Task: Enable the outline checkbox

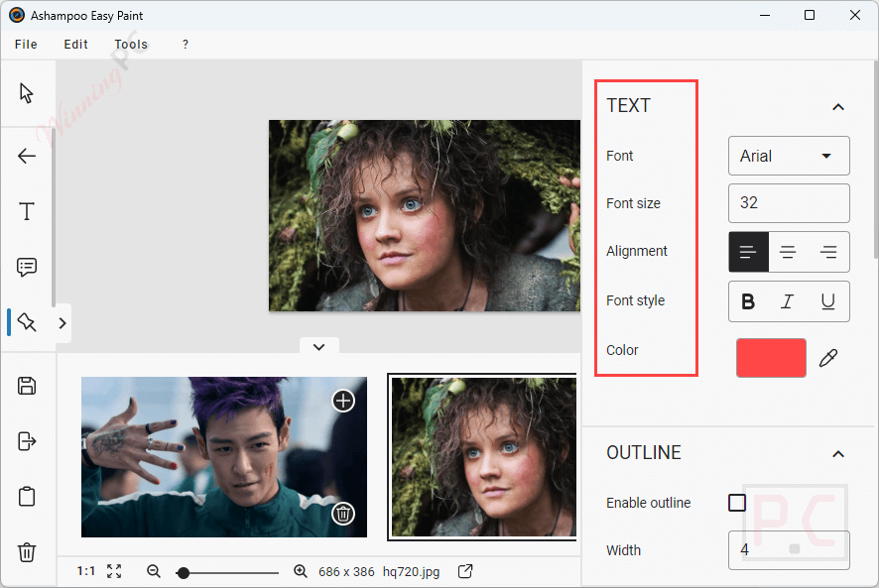Action: pyautogui.click(x=736, y=503)
